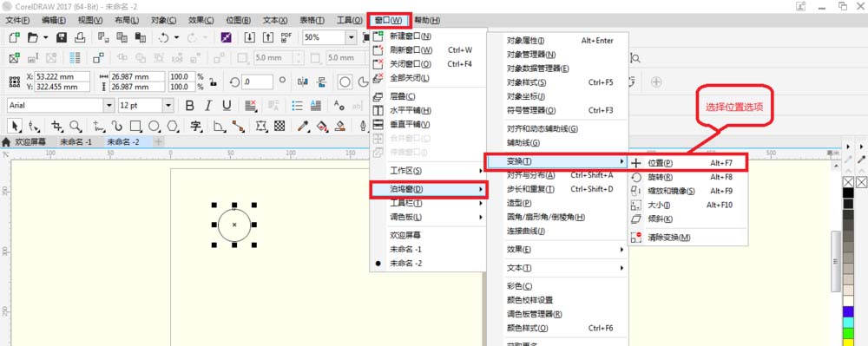Open the 帮助(H) menu
This screenshot has height=346, width=868.
(x=427, y=21)
